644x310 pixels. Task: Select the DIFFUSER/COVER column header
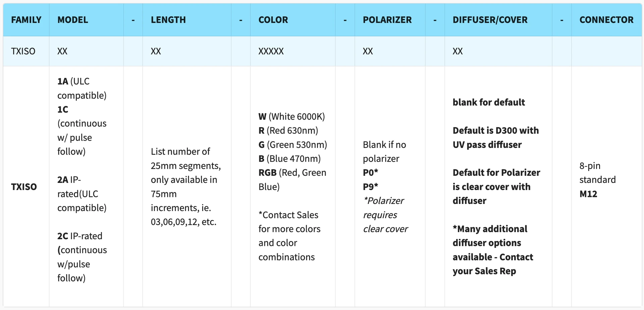(490, 20)
